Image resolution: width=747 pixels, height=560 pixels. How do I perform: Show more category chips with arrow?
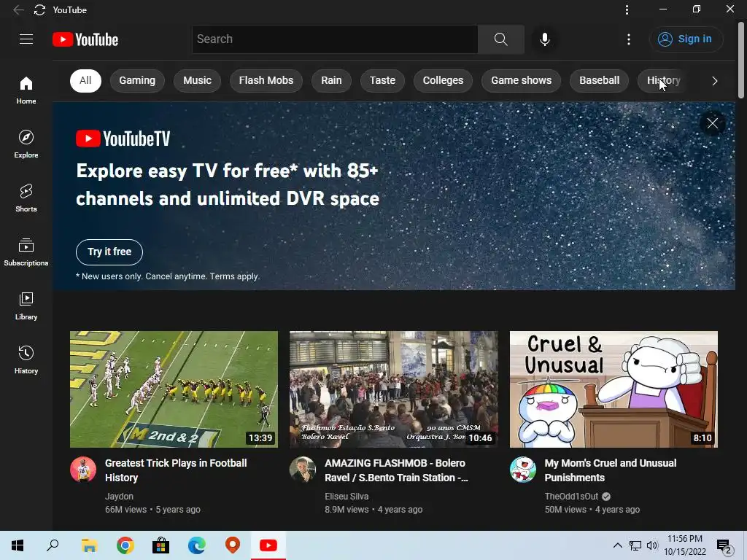point(715,81)
